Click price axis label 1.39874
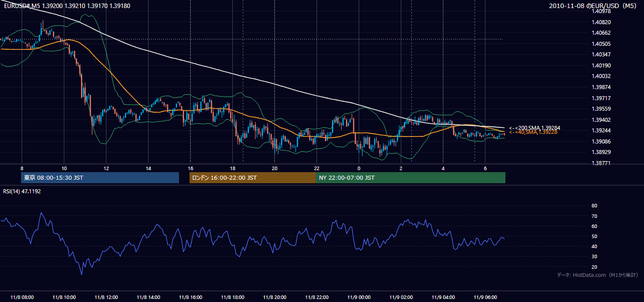This screenshot has width=644, height=302. click(x=602, y=87)
